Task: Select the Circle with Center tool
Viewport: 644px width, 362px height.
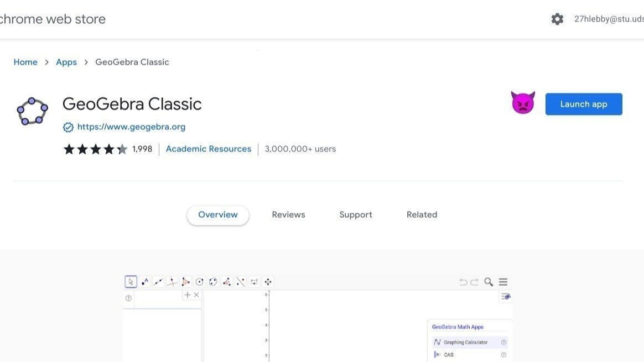Action: (199, 282)
